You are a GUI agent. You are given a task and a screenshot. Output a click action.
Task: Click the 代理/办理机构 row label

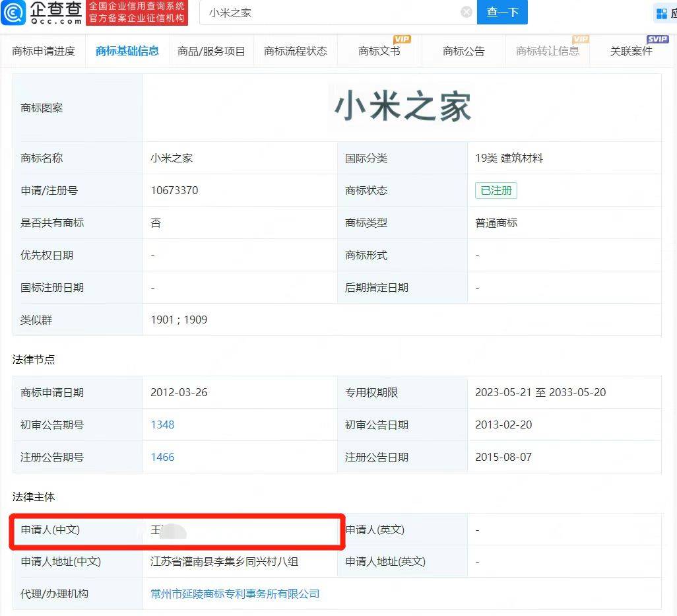click(54, 594)
